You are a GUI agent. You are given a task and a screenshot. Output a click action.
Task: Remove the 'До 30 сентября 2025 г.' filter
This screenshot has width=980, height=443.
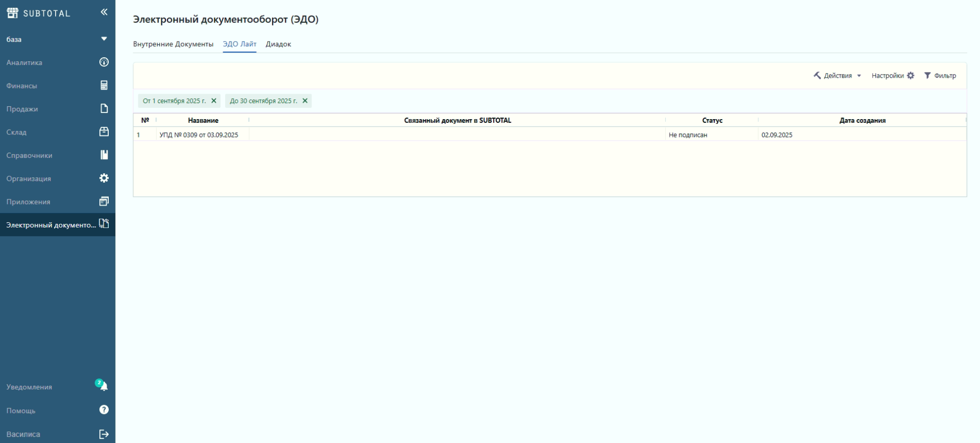pyautogui.click(x=305, y=101)
